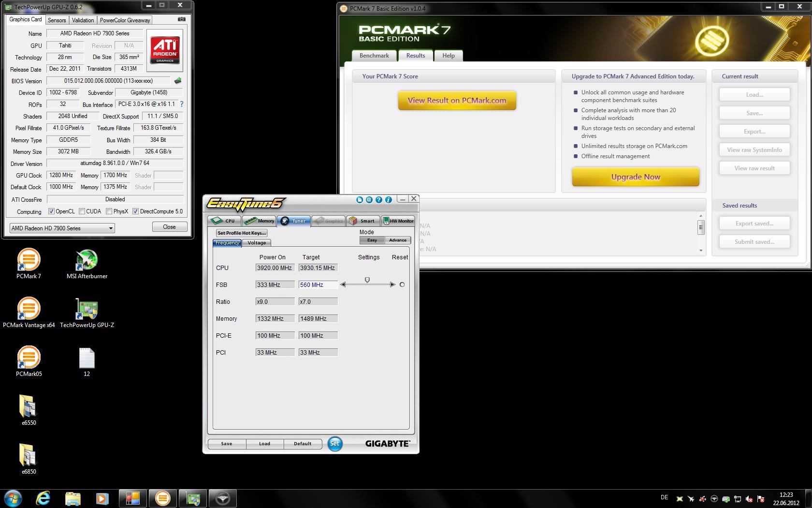
Task: Click PCMark results scrollbar down arrow
Action: 701,251
